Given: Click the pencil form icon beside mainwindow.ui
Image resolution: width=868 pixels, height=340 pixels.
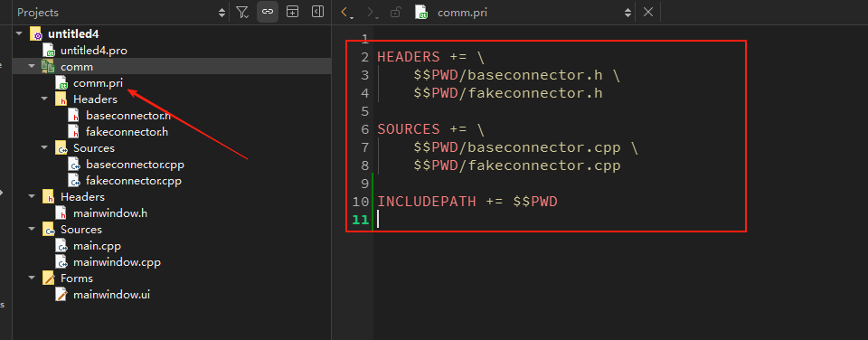Looking at the screenshot, I should click(x=61, y=295).
